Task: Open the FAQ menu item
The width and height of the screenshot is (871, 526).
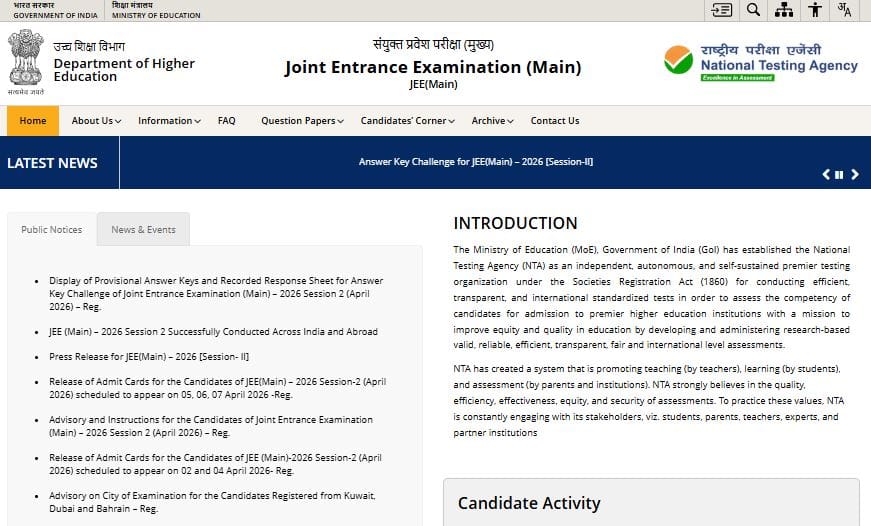Action: 227,121
